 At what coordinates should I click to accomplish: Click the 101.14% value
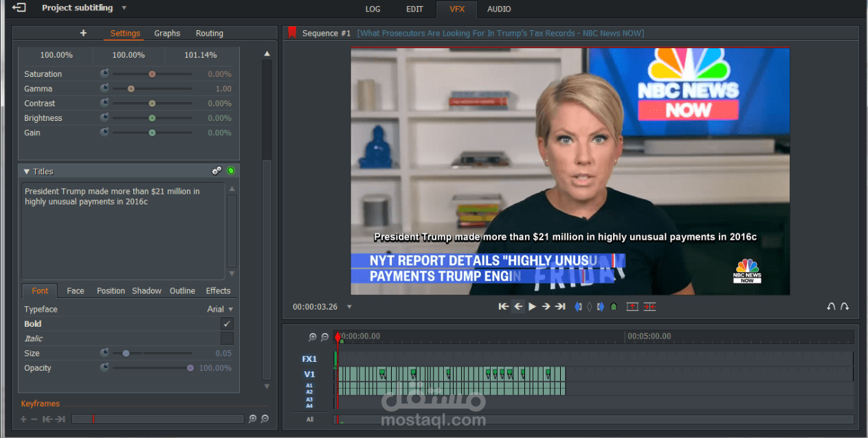tap(201, 55)
